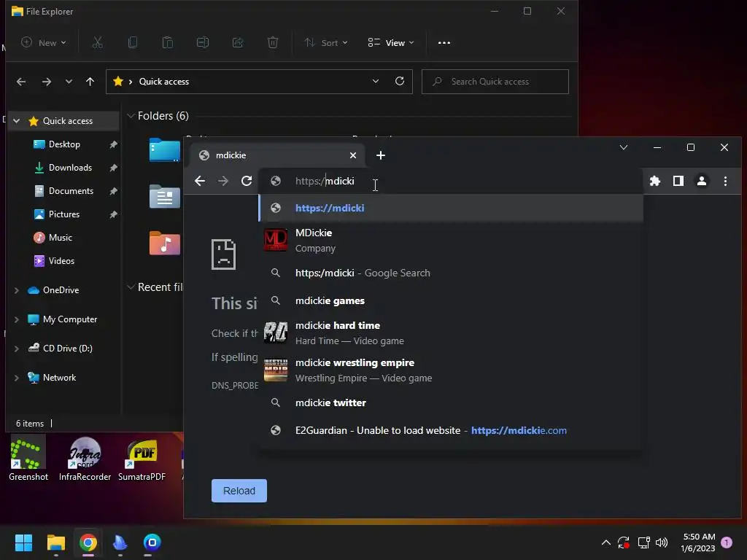747x560 pixels.
Task: Open the E2Guardian https://mdickie.com suggestion
Action: [x=451, y=430]
